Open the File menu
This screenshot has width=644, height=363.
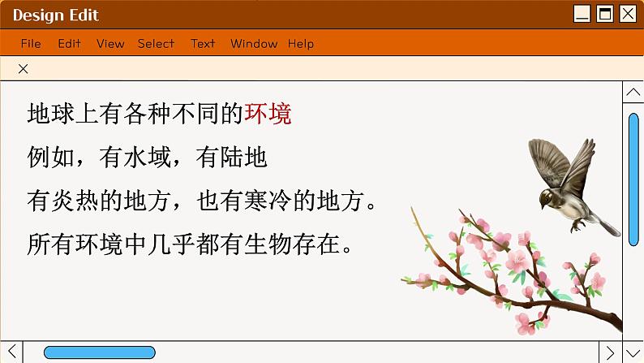pos(31,44)
